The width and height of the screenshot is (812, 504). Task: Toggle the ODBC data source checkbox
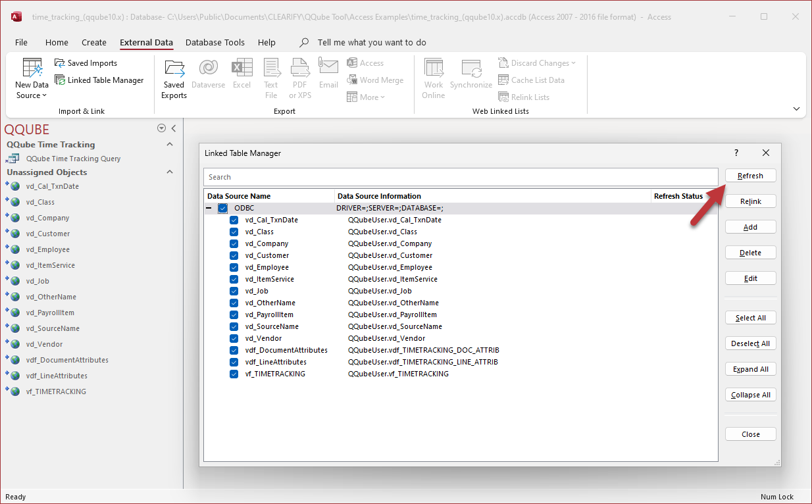pos(223,208)
